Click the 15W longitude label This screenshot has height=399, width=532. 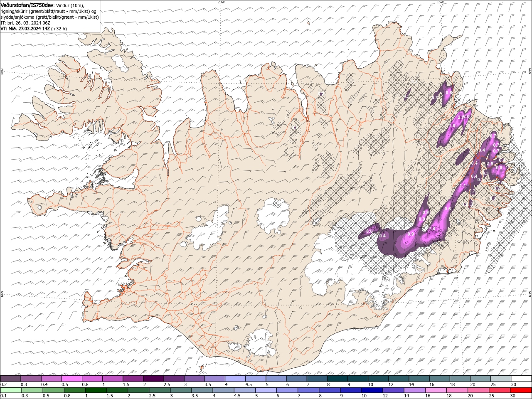pos(440,2)
